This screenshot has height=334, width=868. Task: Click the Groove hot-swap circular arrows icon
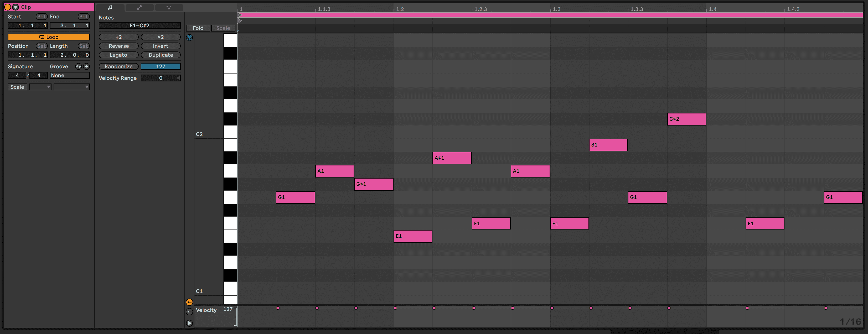pyautogui.click(x=78, y=66)
